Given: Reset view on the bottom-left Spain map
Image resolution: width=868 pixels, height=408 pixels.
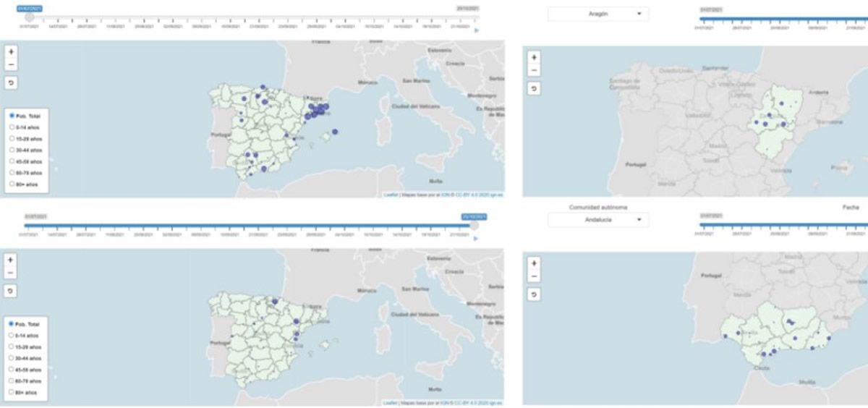Looking at the screenshot, I should [11, 290].
